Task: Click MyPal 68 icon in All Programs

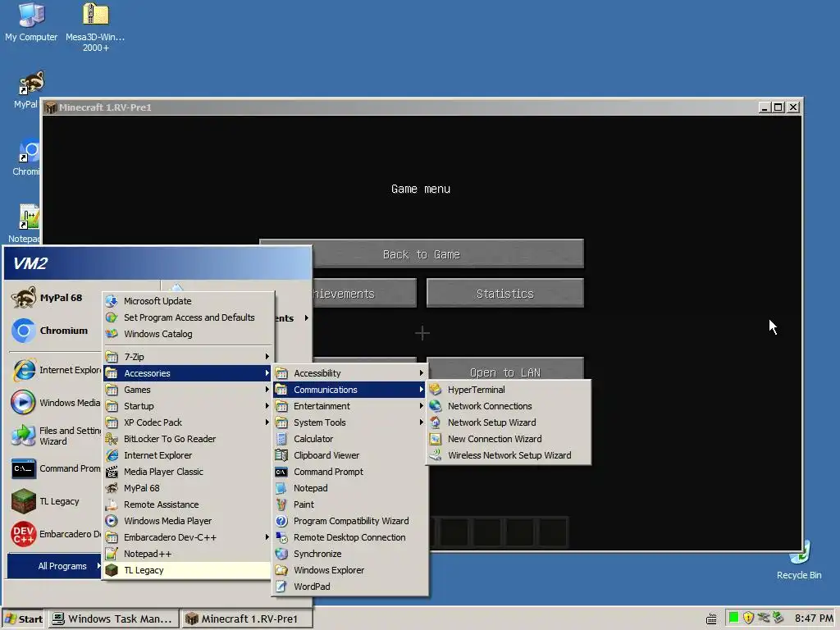Action: click(x=112, y=488)
